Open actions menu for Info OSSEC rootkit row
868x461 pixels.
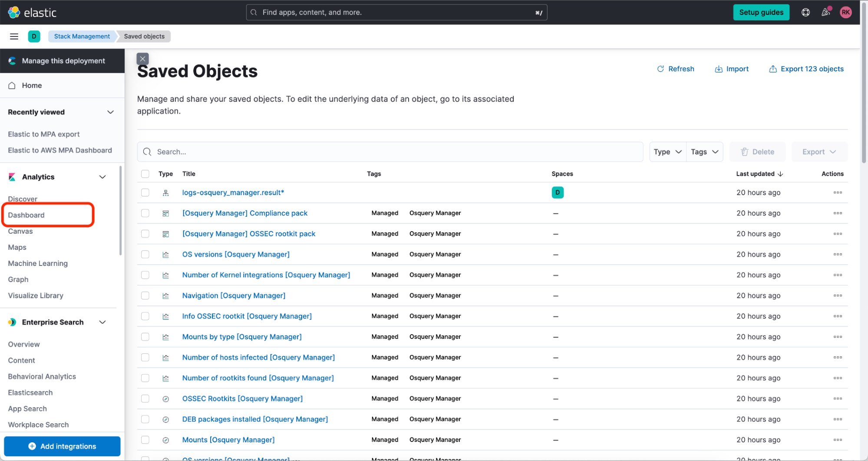pyautogui.click(x=838, y=316)
